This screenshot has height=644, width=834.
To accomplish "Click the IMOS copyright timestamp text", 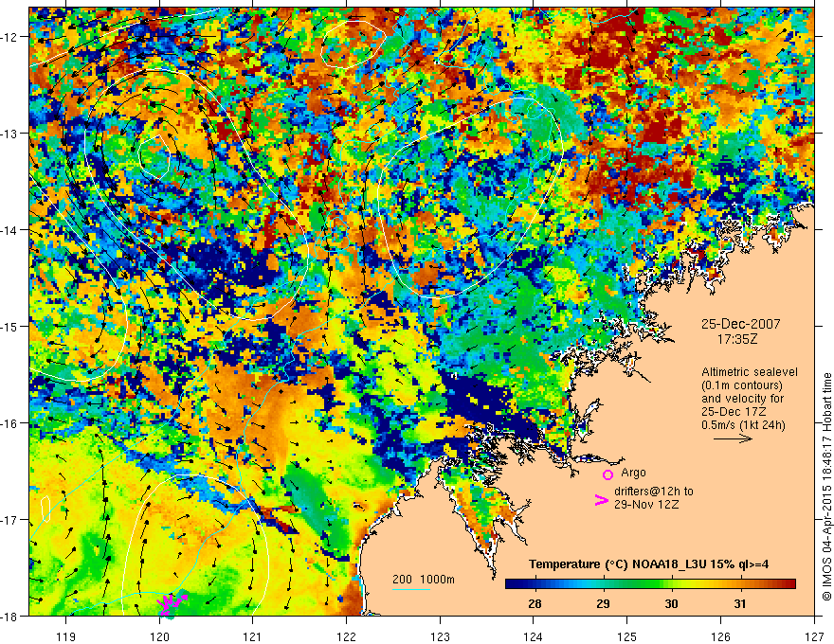I will (826, 486).
